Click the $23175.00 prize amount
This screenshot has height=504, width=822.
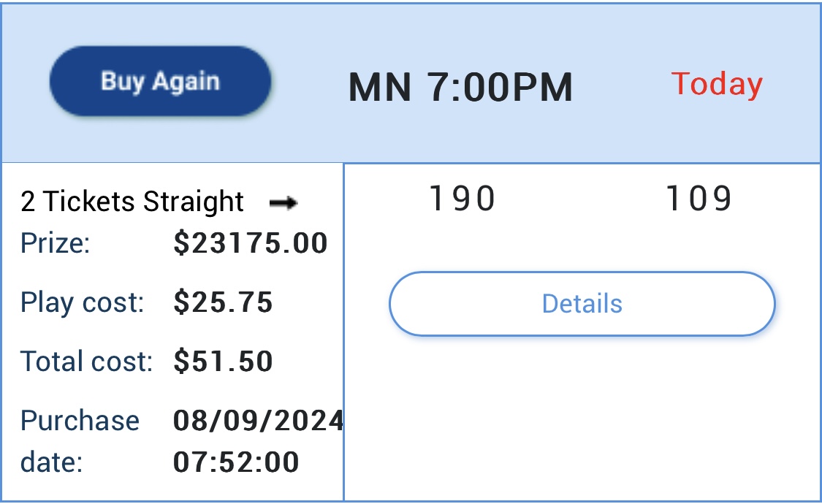(251, 243)
